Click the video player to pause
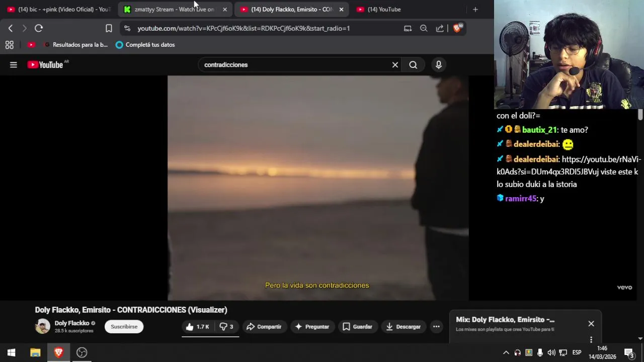The height and width of the screenshot is (362, 644). point(318,188)
